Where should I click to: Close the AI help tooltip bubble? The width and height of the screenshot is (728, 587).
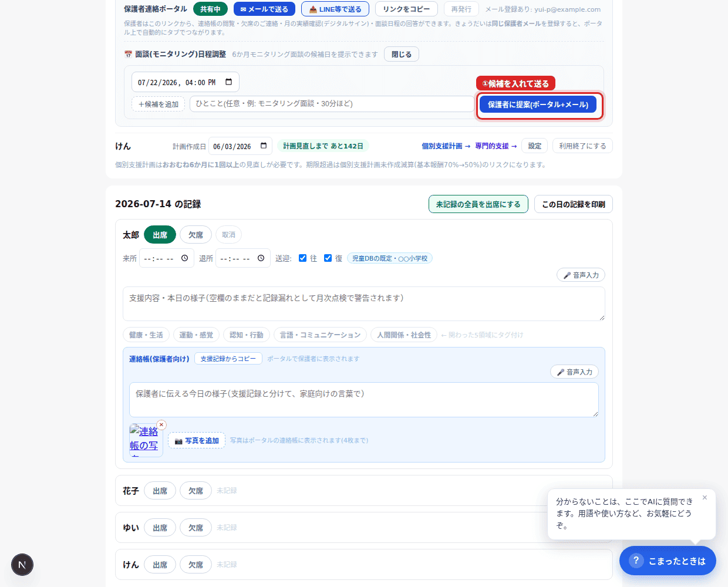pyautogui.click(x=705, y=498)
